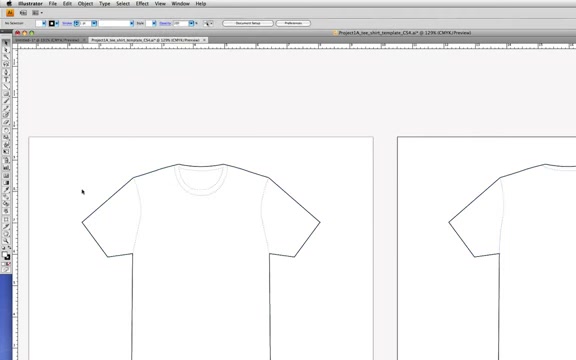Screen dimensions: 576x360
Task: Select the Artboard tool
Action: (6, 220)
